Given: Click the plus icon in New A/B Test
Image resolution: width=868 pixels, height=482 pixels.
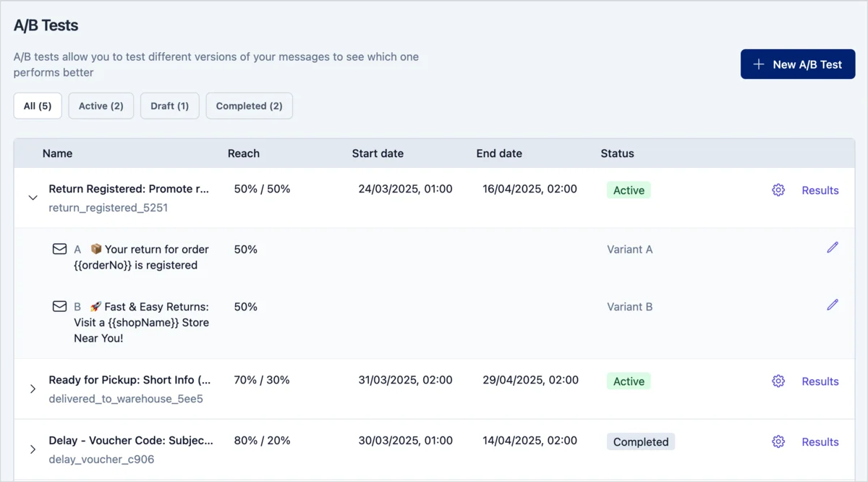Looking at the screenshot, I should coord(759,64).
